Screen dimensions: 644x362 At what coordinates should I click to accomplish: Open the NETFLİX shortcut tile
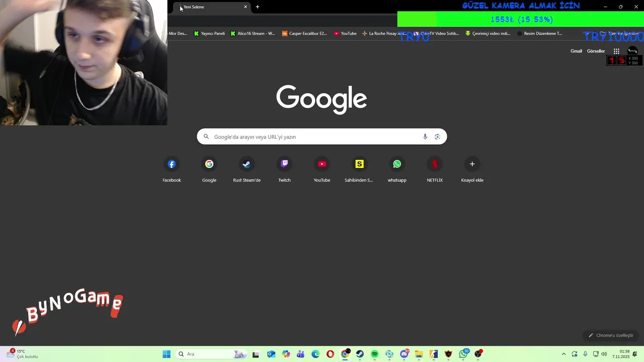(x=435, y=170)
